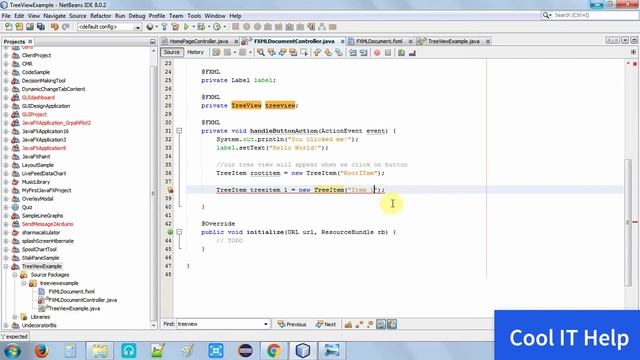Minimize the Projects panel
This screenshot has height=360, width=640.
coord(153,42)
